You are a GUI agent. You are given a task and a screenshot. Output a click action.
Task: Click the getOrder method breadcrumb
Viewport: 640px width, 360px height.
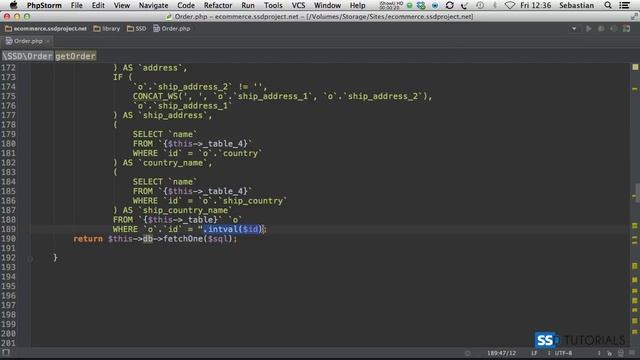(x=76, y=56)
